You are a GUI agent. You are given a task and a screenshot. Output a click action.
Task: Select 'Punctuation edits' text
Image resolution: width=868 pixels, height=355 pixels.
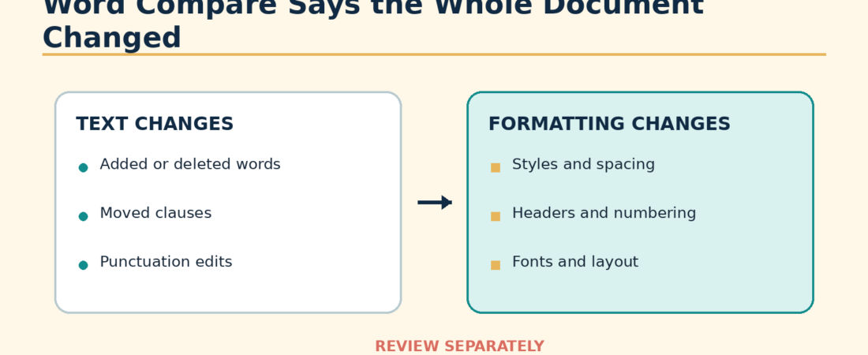click(166, 263)
